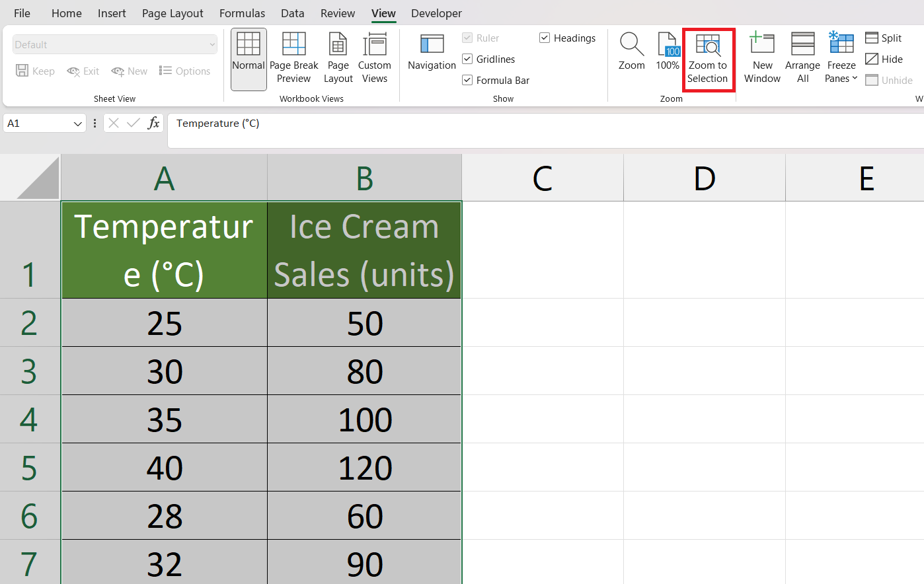
Task: Open the Zoom dialog
Action: pyautogui.click(x=632, y=52)
